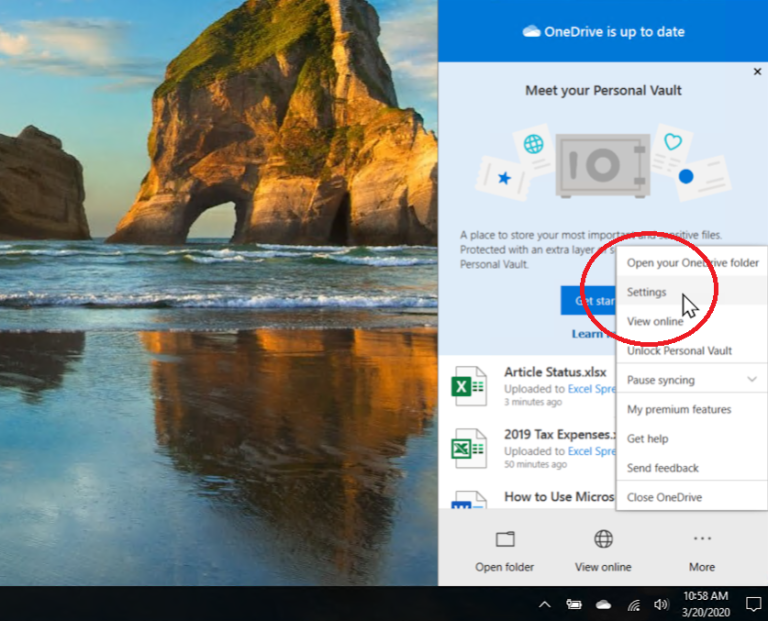Click the 3 minutes ago timestamp
The height and width of the screenshot is (621, 768).
click(533, 402)
